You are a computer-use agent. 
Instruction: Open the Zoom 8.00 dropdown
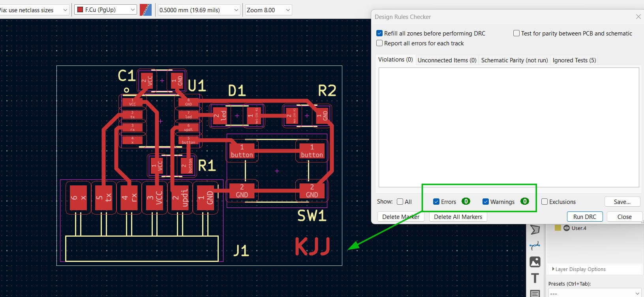268,10
